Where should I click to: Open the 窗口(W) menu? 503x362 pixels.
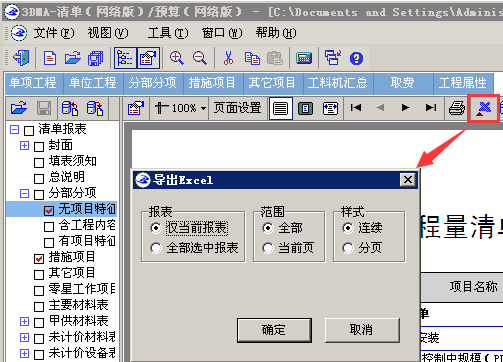tap(222, 33)
